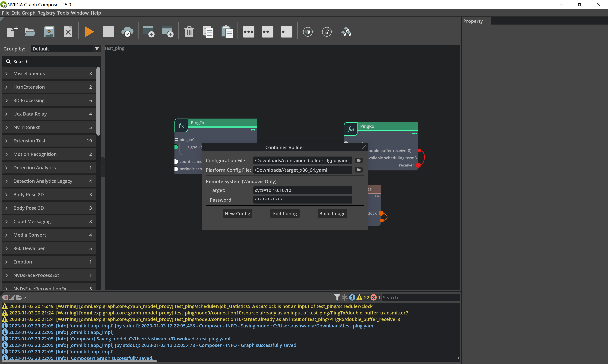Expand the Motion Recognition category

7,154
